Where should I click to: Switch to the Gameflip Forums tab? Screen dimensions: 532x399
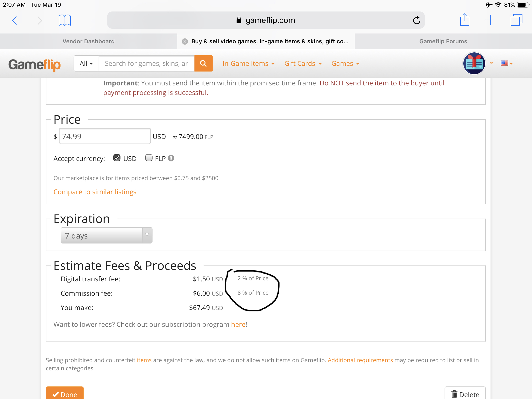(x=443, y=41)
